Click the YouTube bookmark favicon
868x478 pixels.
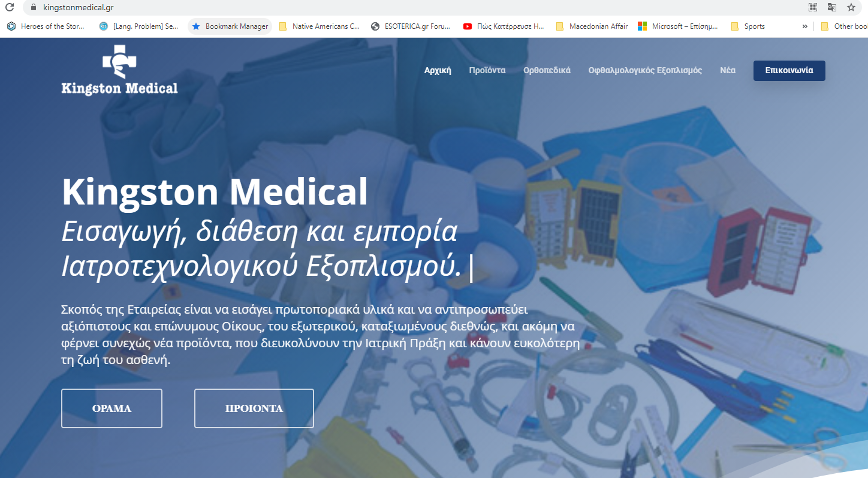click(x=468, y=26)
